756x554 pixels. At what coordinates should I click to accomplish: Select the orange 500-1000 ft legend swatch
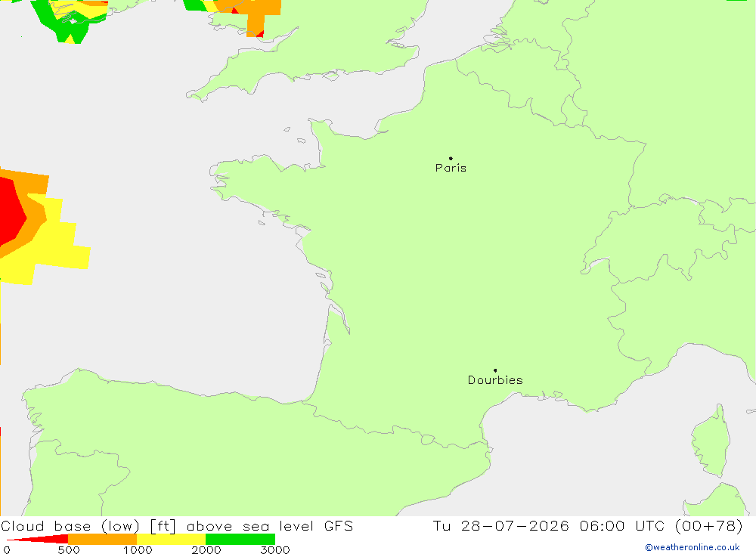coord(103,539)
